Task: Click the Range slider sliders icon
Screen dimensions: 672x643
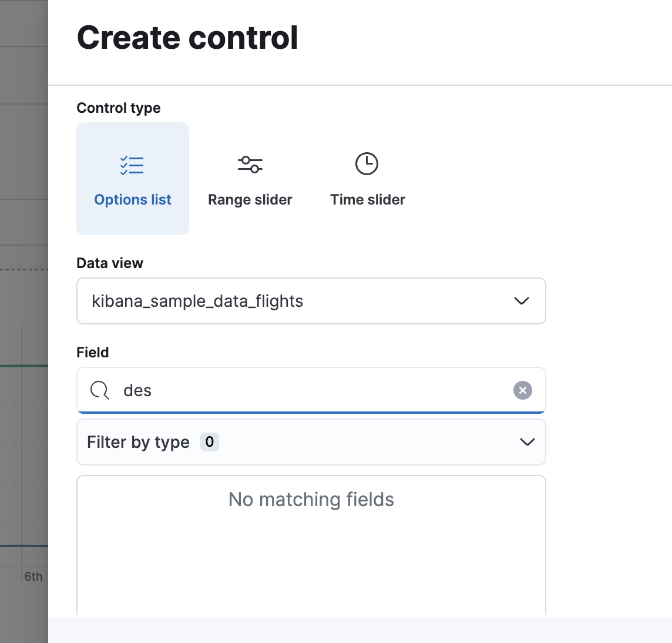Action: (250, 164)
